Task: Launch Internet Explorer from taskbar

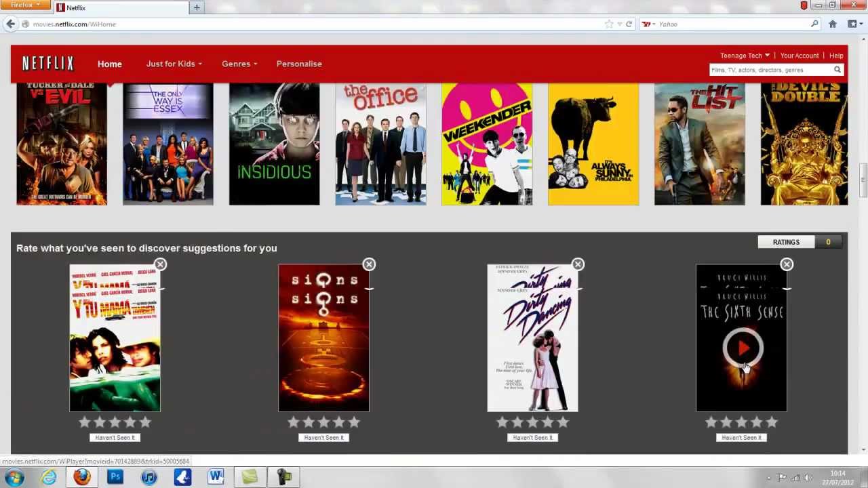Action: coord(49,477)
